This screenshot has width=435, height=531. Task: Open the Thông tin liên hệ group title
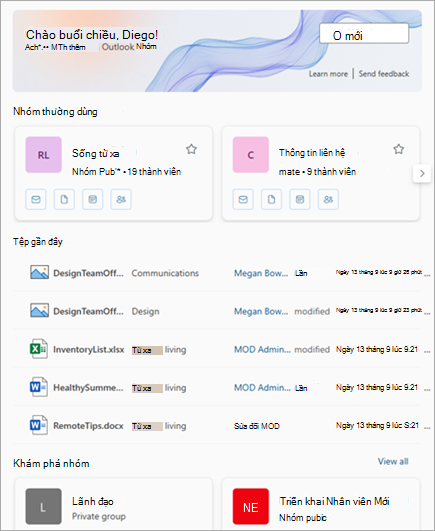coord(312,153)
